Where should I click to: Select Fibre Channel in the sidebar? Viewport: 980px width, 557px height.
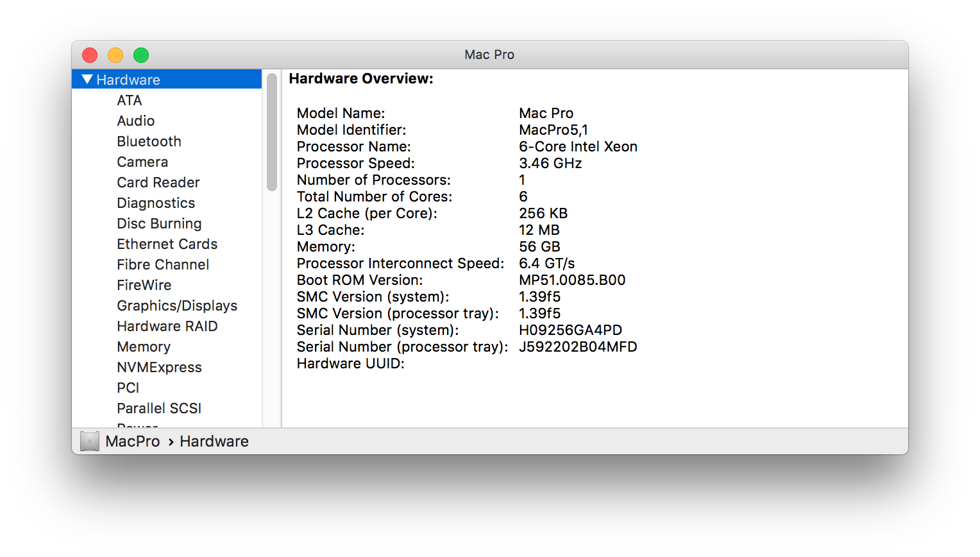163,264
